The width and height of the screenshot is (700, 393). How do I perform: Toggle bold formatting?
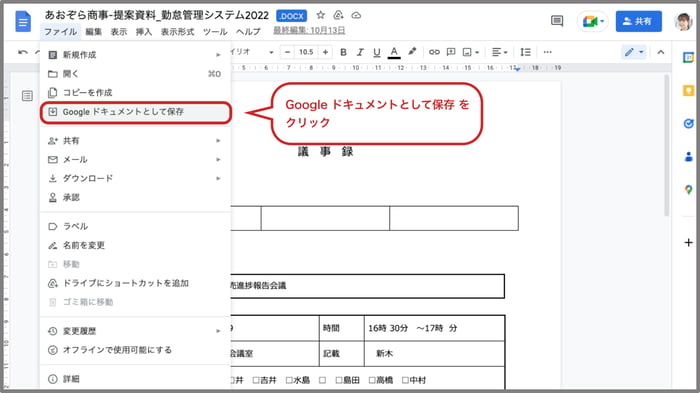(x=343, y=52)
